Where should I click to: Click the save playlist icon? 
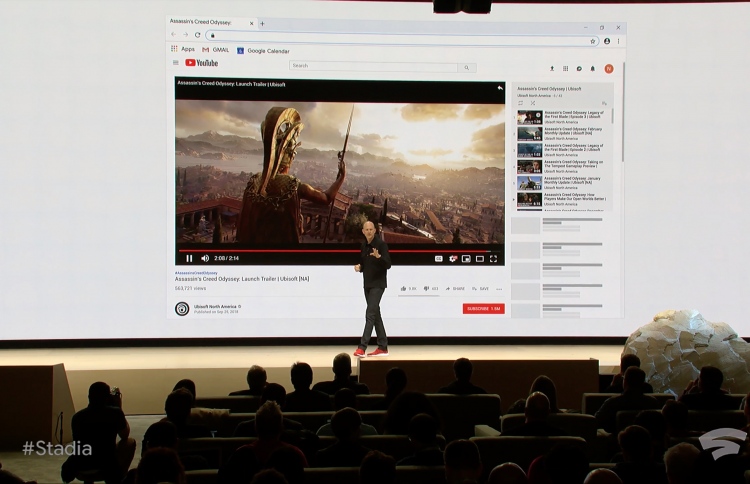[604, 103]
